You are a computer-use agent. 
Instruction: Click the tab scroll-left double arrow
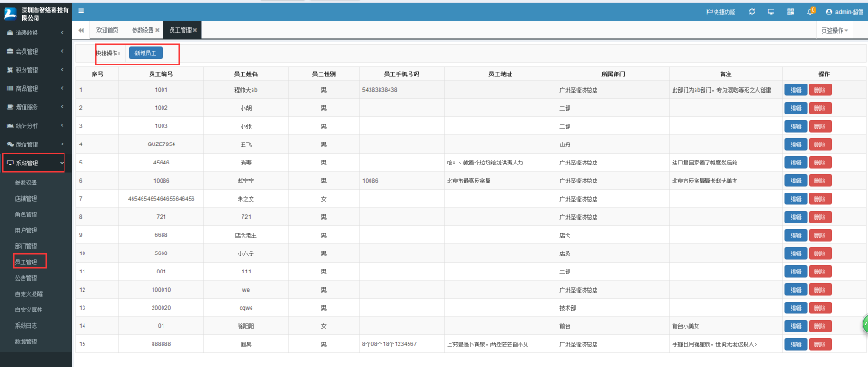(x=82, y=30)
